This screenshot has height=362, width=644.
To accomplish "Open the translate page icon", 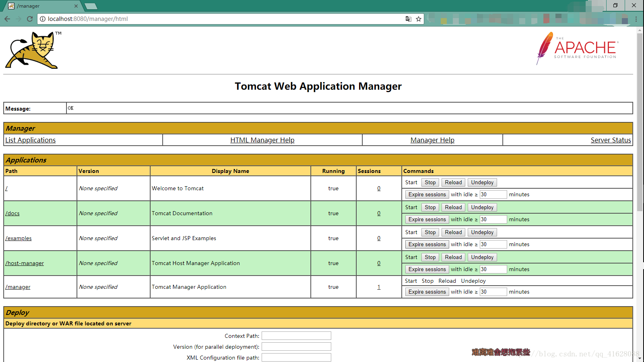I will pyautogui.click(x=408, y=19).
